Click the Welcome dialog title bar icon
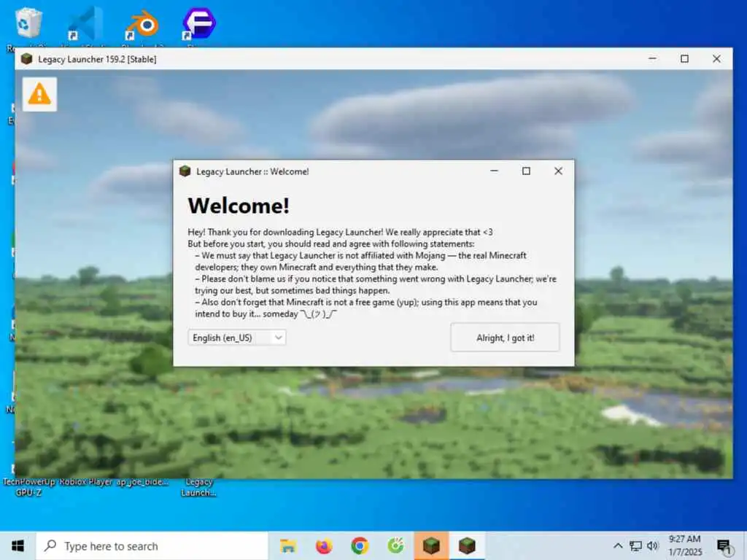This screenshot has height=560, width=747. point(185,171)
